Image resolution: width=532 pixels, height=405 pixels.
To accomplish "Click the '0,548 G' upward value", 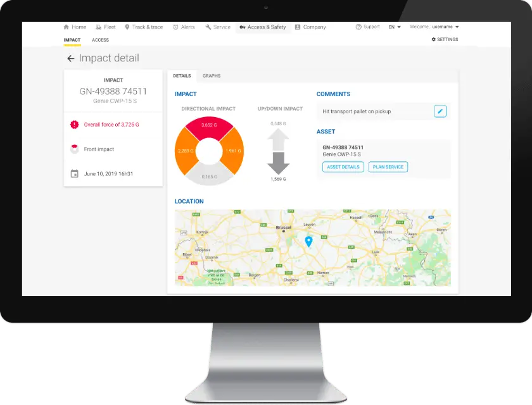I will [x=278, y=123].
